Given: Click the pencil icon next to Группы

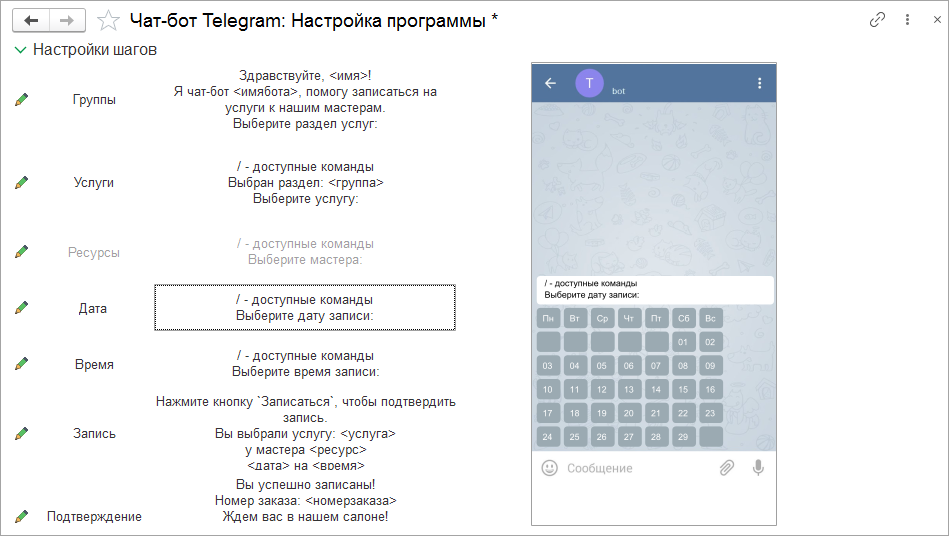Looking at the screenshot, I should click(x=21, y=100).
